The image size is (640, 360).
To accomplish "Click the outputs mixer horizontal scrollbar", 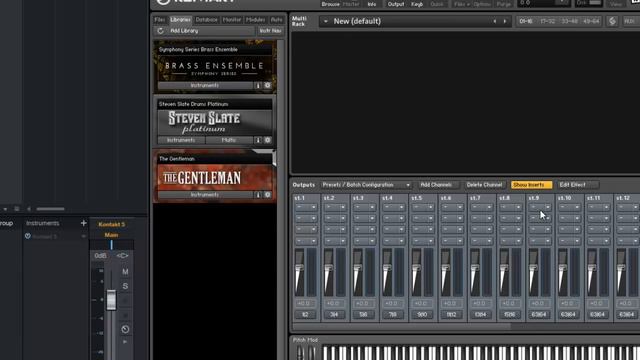I will [402, 326].
